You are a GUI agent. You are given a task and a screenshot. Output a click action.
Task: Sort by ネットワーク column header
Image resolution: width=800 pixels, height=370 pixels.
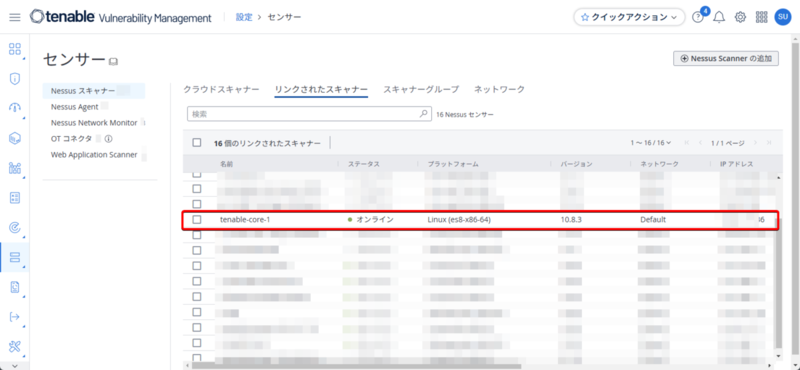(x=660, y=164)
